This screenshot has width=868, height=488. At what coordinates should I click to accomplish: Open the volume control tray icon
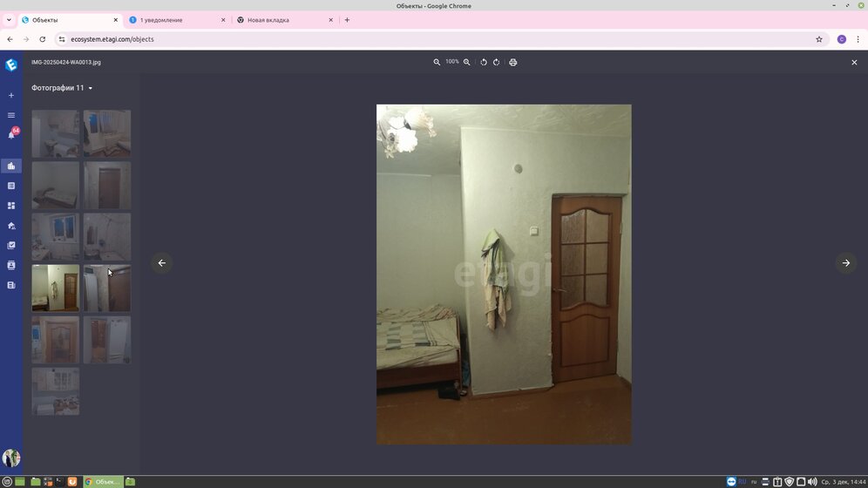pos(812,482)
